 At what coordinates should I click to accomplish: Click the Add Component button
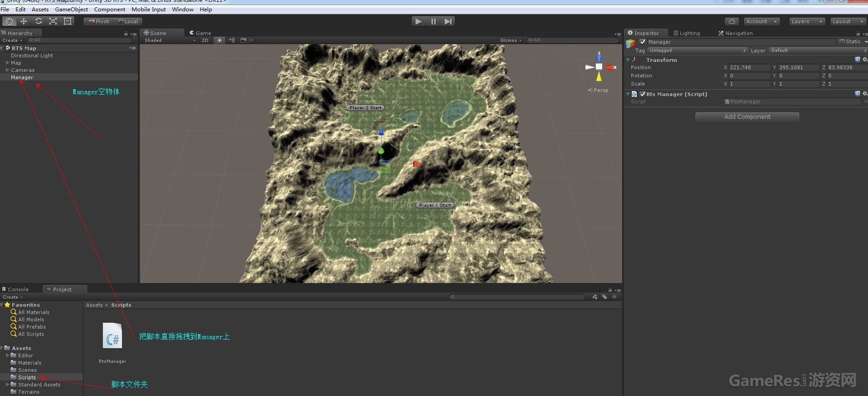[x=747, y=117]
